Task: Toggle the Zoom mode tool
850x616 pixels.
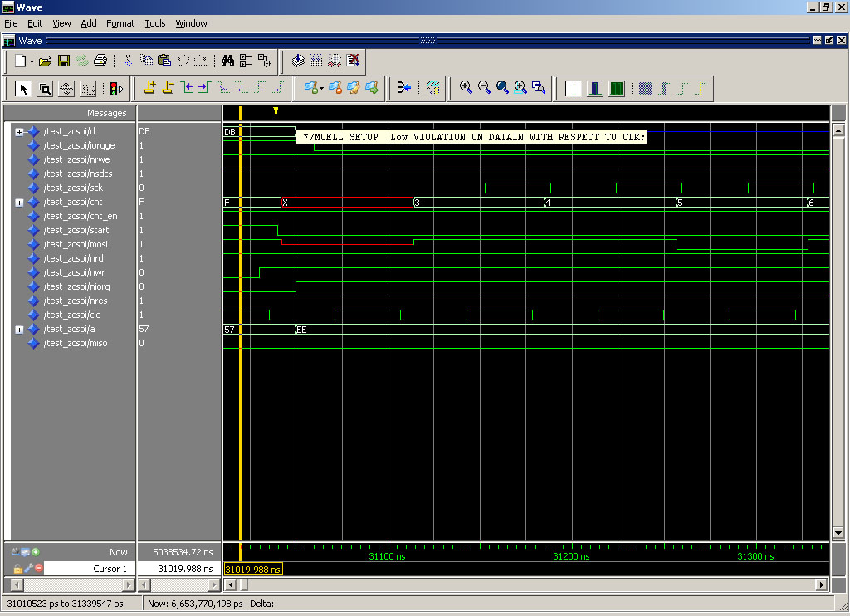Action: (46, 88)
